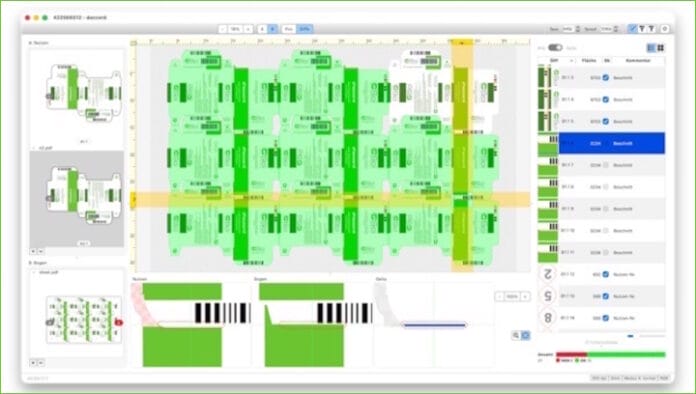Viewport: 696px width, 394px height.
Task: Click the thumbnail size slider below diff list
Action: pyautogui.click(x=646, y=336)
